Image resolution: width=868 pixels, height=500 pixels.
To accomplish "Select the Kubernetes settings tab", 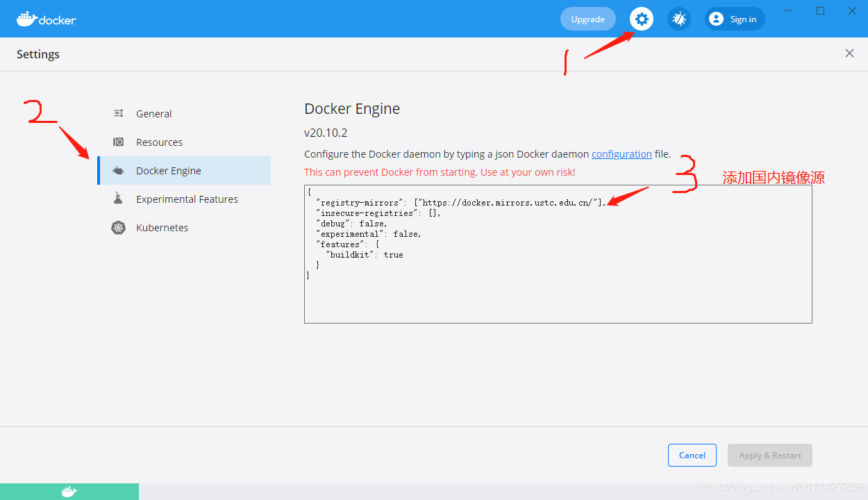I will 184,227.
